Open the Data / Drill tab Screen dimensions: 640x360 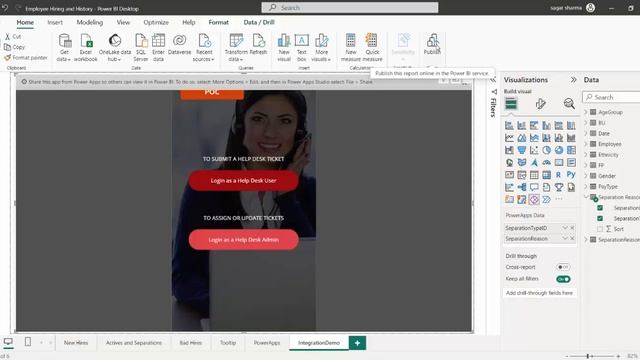pyautogui.click(x=259, y=22)
